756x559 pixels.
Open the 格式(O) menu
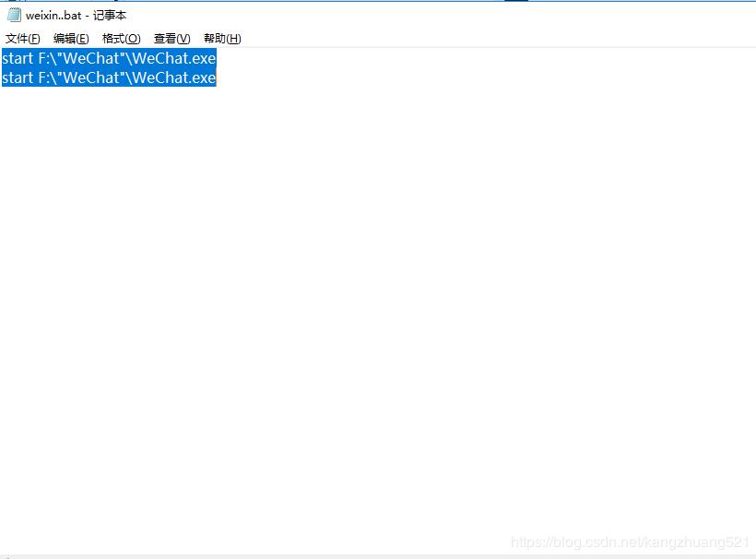(122, 39)
